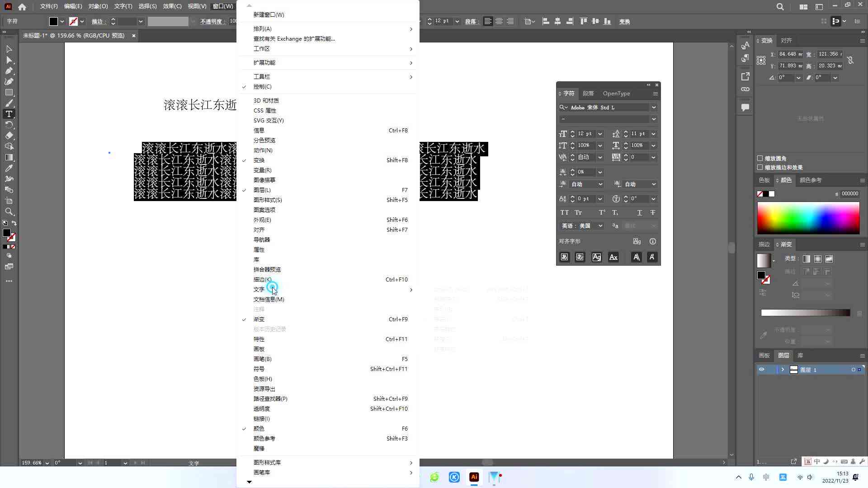Screen dimensions: 868x488
Task: Click Illustrator icon in taskbar
Action: [474, 477]
